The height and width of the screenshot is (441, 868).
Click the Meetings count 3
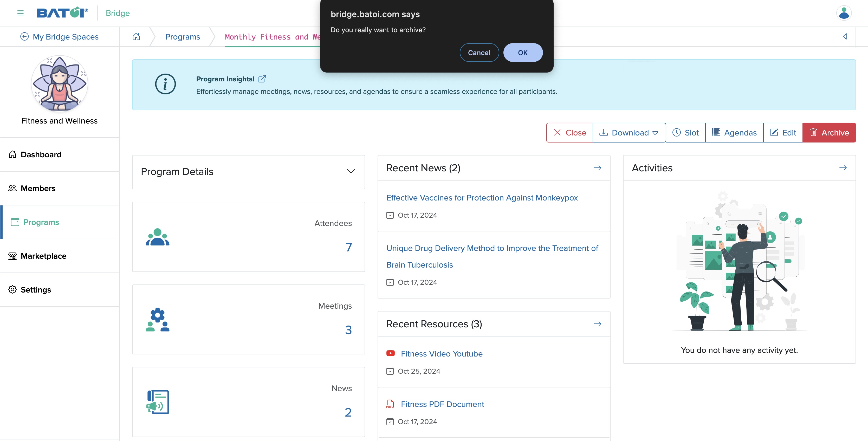click(x=348, y=330)
